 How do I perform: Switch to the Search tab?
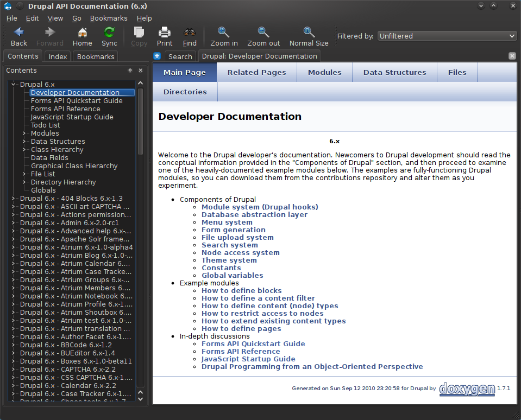click(180, 56)
